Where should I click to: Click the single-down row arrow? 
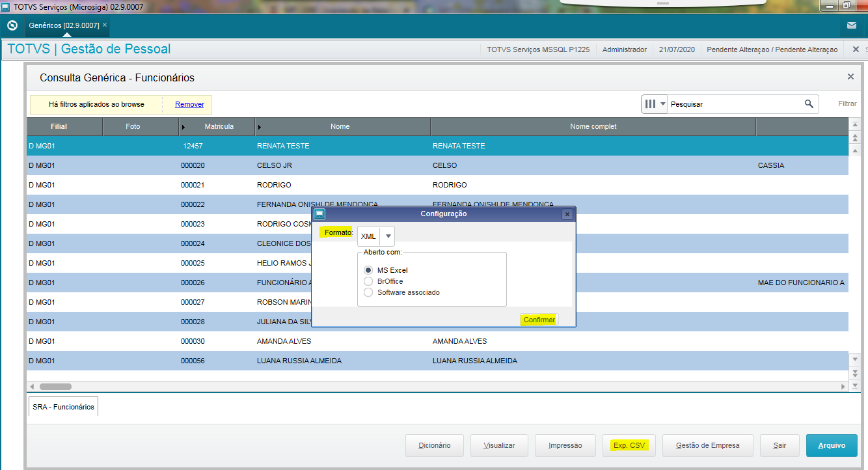pos(855,359)
